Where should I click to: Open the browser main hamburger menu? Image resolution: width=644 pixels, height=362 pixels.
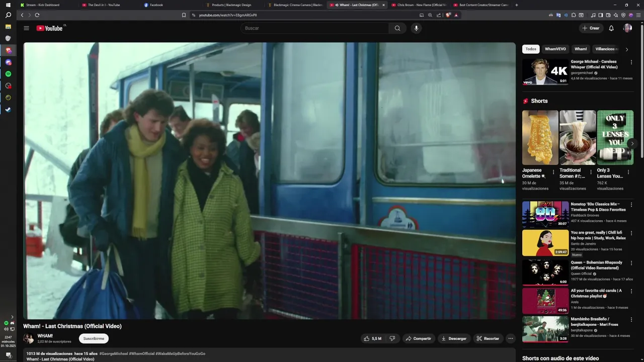638,15
